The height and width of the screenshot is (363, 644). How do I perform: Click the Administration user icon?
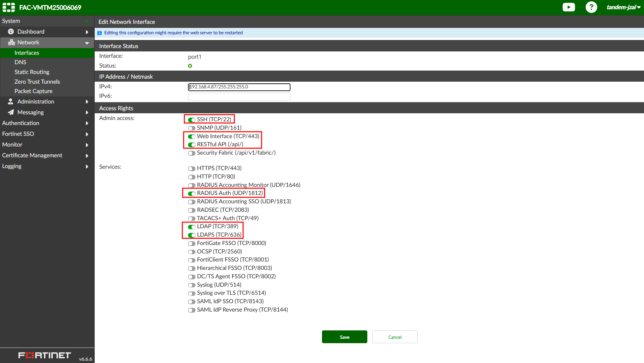pos(11,102)
